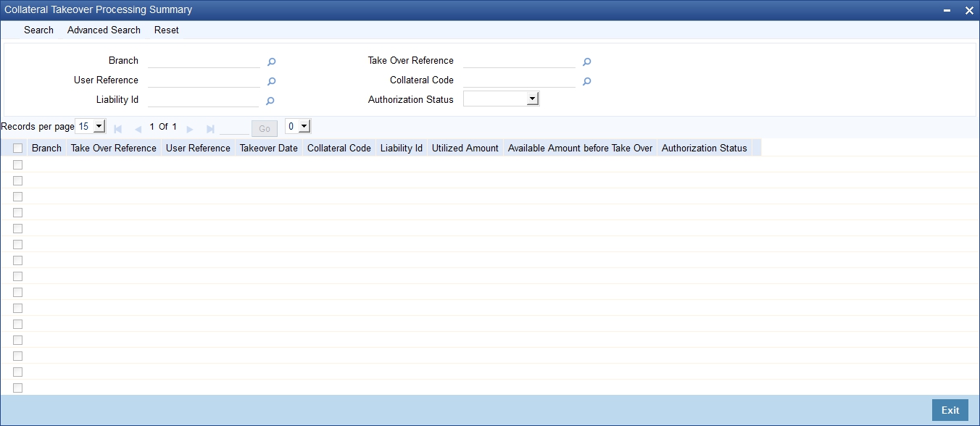Viewport: 980px width, 426px height.
Task: Click the Liability Id column header
Action: pyautogui.click(x=402, y=148)
